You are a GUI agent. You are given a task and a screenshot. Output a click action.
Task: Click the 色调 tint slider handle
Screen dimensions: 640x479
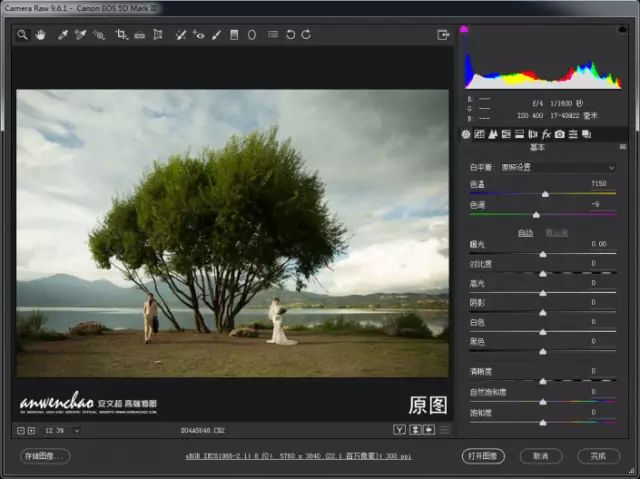(536, 215)
